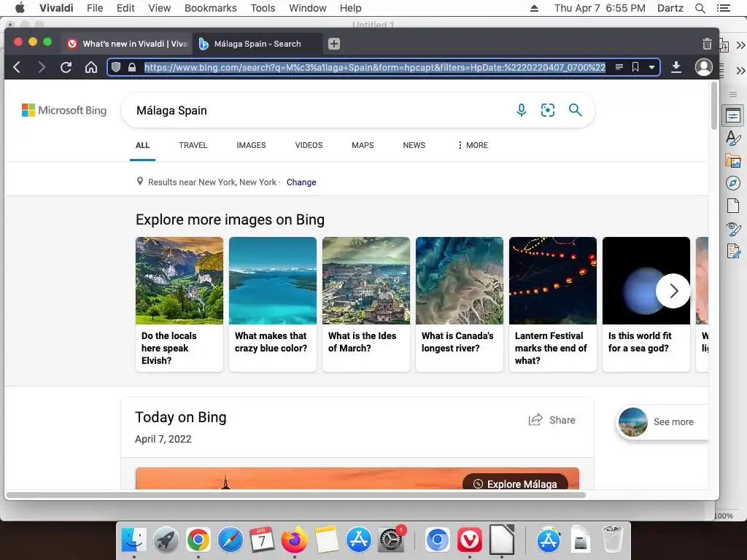Image resolution: width=747 pixels, height=560 pixels.
Task: View site info via padlock icon
Action: 132,67
